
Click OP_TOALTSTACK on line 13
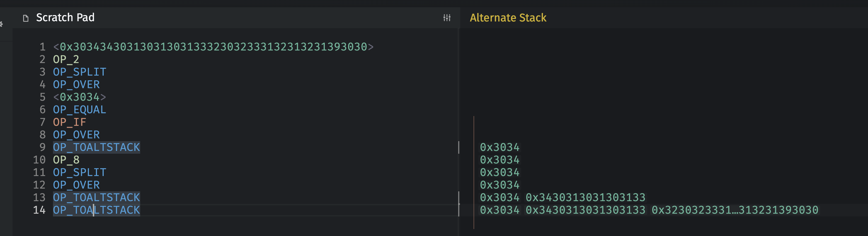(96, 198)
